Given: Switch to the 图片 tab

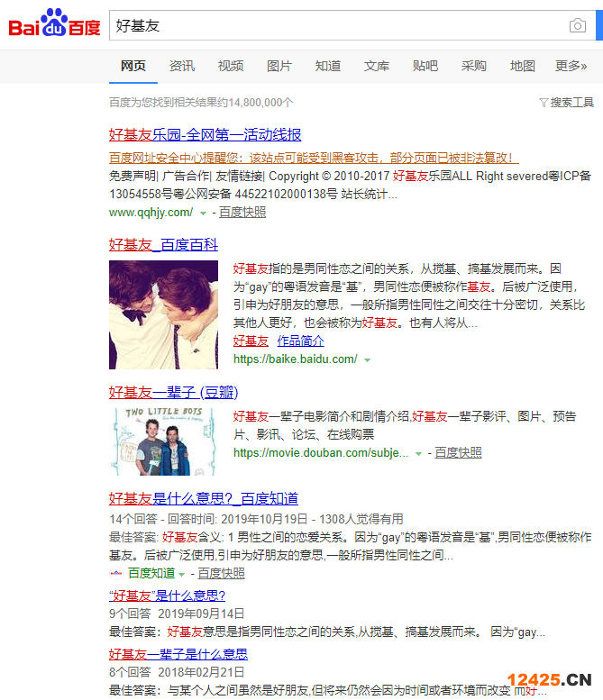Looking at the screenshot, I should click(x=279, y=66).
